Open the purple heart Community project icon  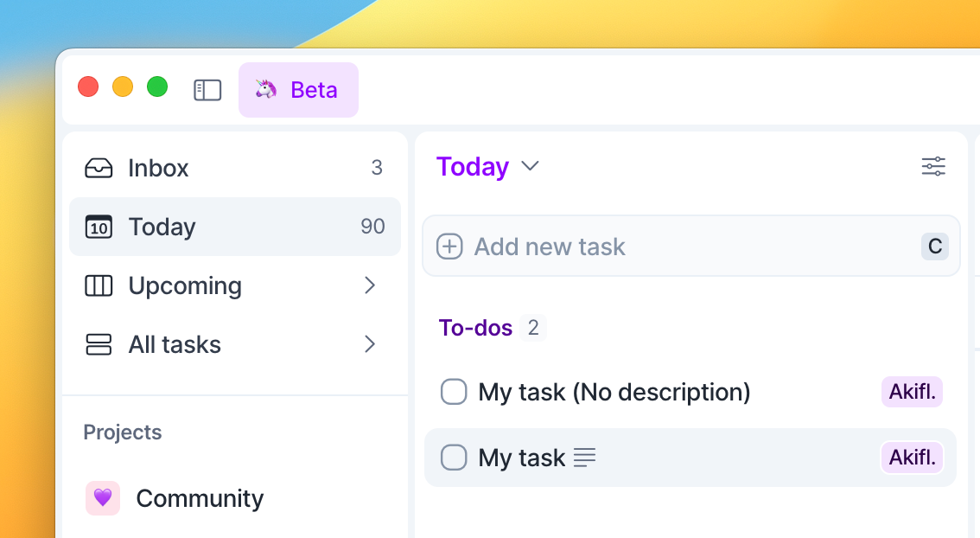click(103, 498)
